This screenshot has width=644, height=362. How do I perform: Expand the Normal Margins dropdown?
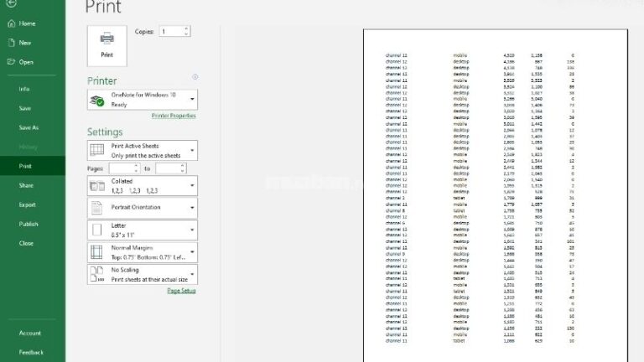pyautogui.click(x=142, y=252)
